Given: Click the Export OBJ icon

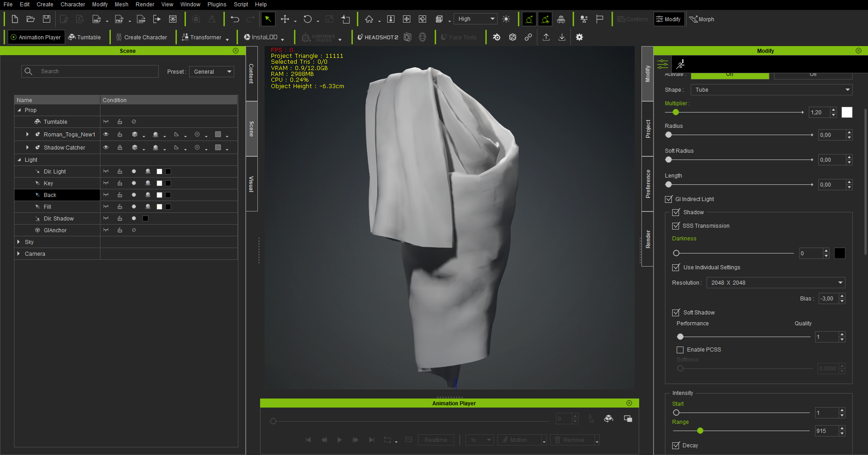Looking at the screenshot, I should pos(96,19).
